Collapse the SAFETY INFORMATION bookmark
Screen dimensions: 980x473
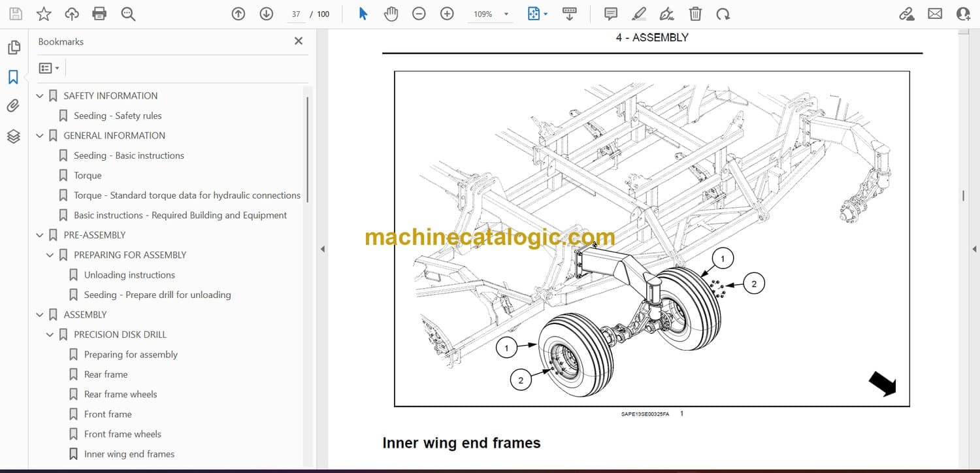(40, 96)
